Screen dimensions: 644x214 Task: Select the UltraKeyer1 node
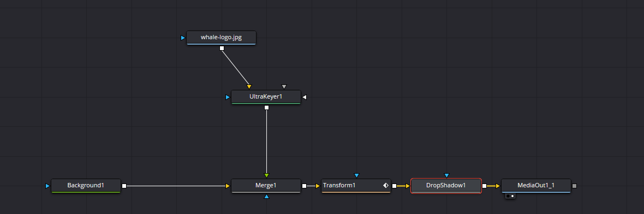click(x=266, y=97)
